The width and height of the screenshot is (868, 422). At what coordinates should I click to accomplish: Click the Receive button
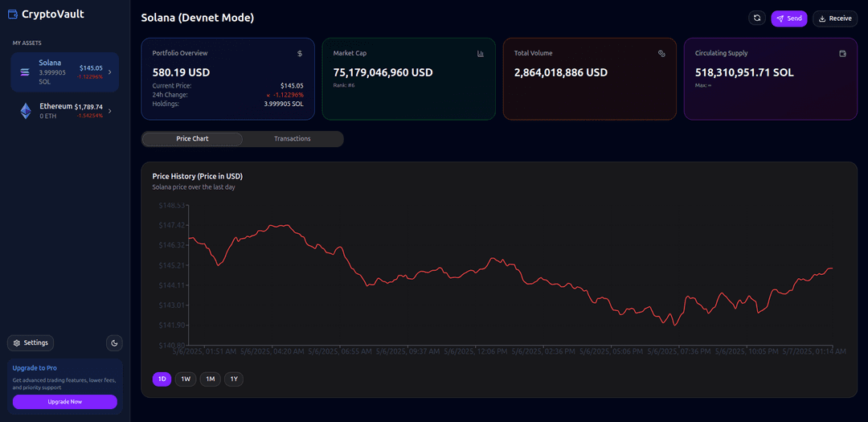835,18
